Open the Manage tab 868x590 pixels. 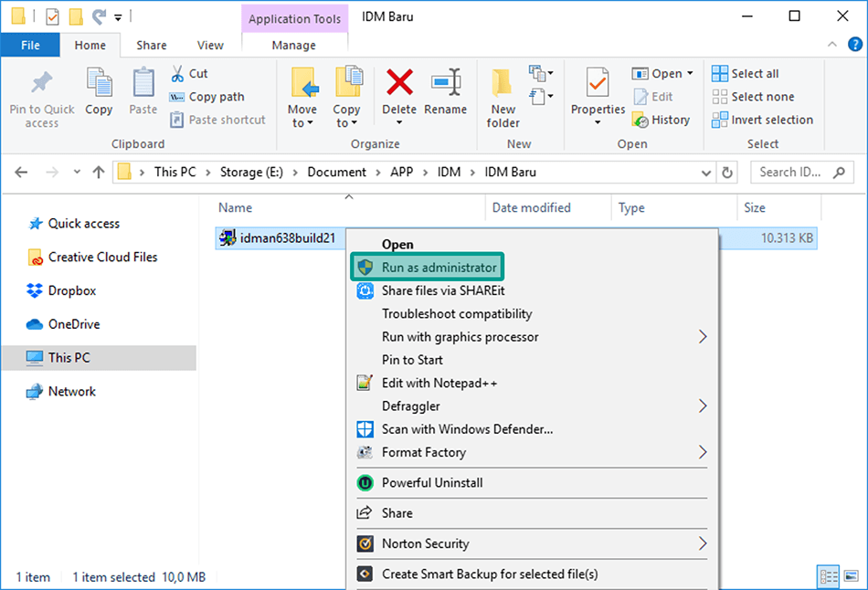click(x=294, y=46)
